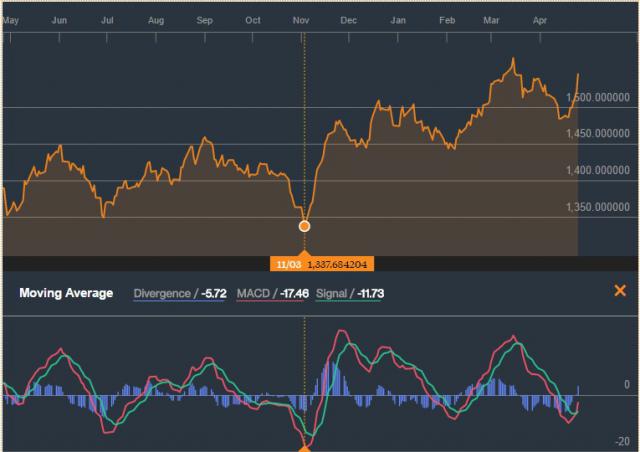Click the -20 value on MACD axis

pyautogui.click(x=623, y=440)
